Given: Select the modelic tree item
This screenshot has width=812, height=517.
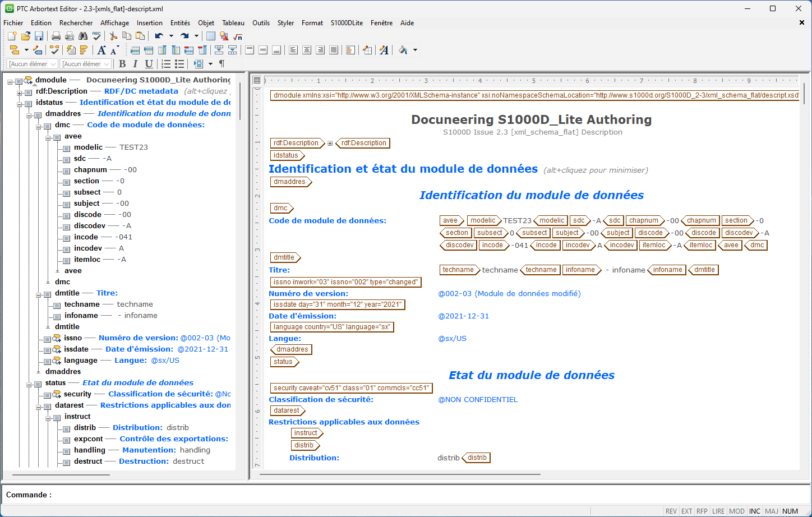Looking at the screenshot, I should point(88,147).
